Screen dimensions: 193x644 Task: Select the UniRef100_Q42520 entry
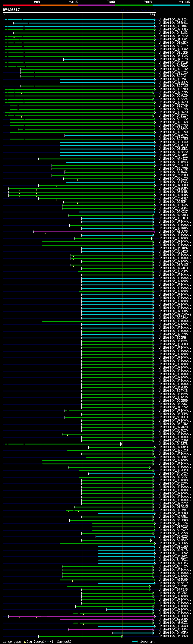pyautogui.click(x=173, y=116)
